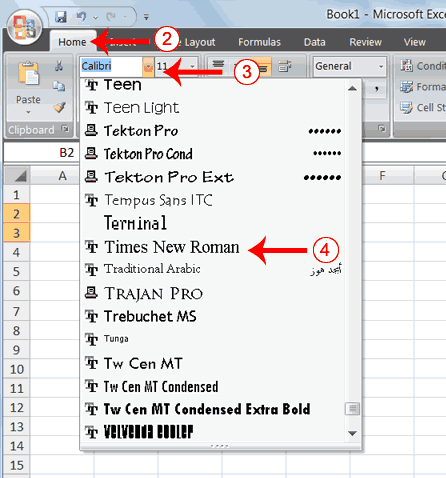Open the Data tab
446x478 pixels.
click(x=314, y=42)
